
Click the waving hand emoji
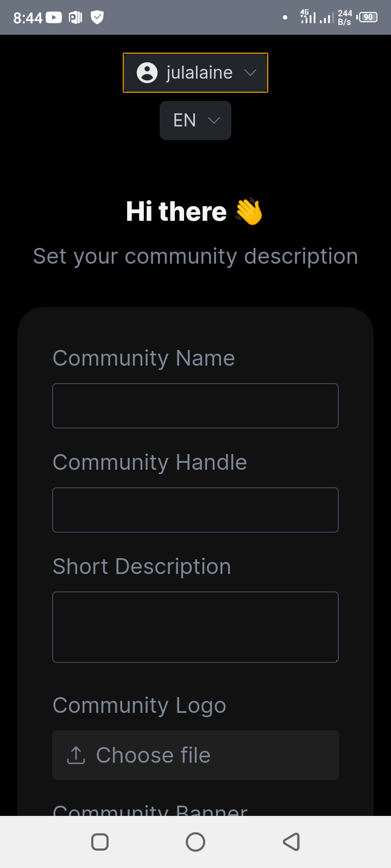pos(249,212)
